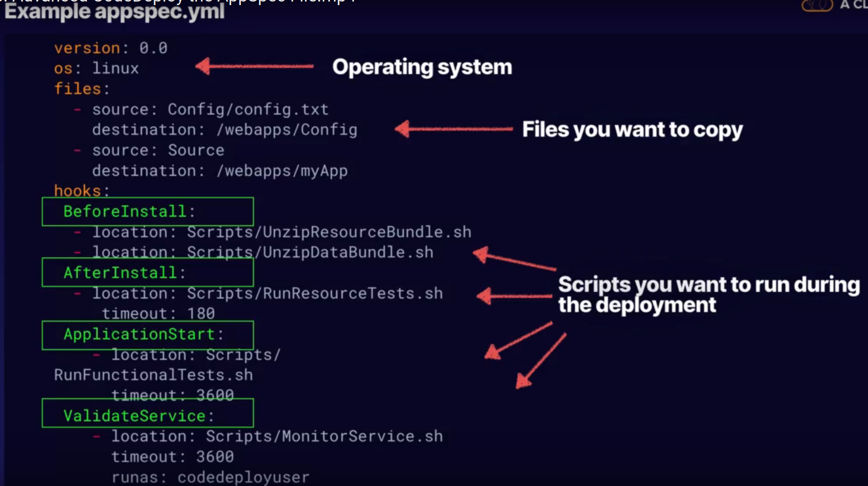
Task: Select the green ValidateService hook box
Action: [148, 413]
